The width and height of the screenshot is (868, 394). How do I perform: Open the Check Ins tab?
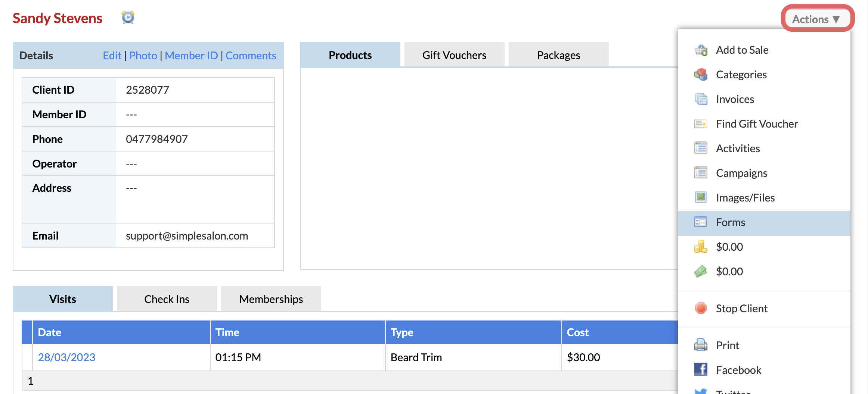[167, 299]
